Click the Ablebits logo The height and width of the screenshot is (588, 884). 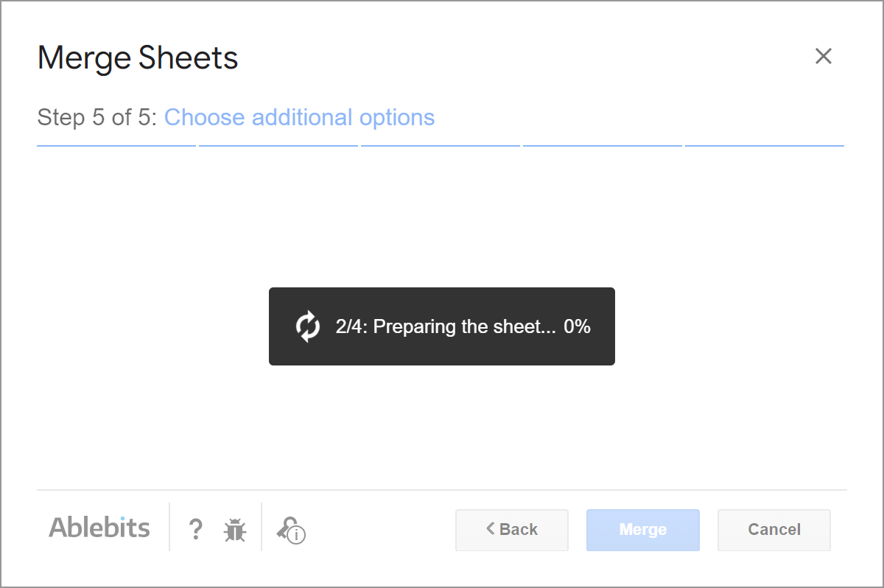point(99,527)
